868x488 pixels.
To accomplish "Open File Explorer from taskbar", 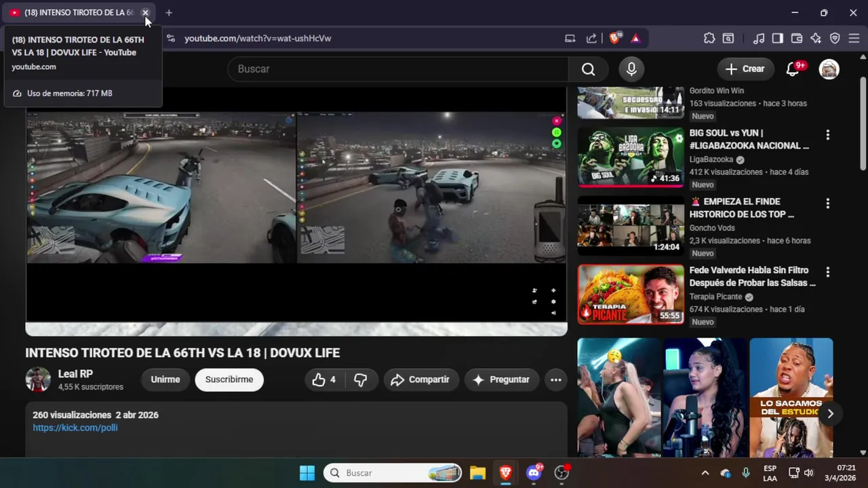I will click(477, 473).
